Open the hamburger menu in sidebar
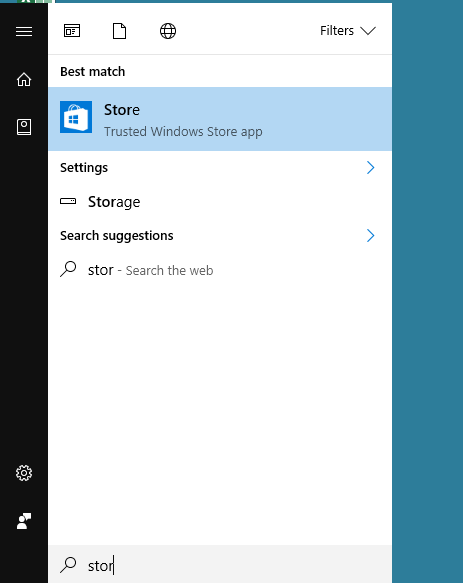Image resolution: width=463 pixels, height=583 pixels. [24, 31]
